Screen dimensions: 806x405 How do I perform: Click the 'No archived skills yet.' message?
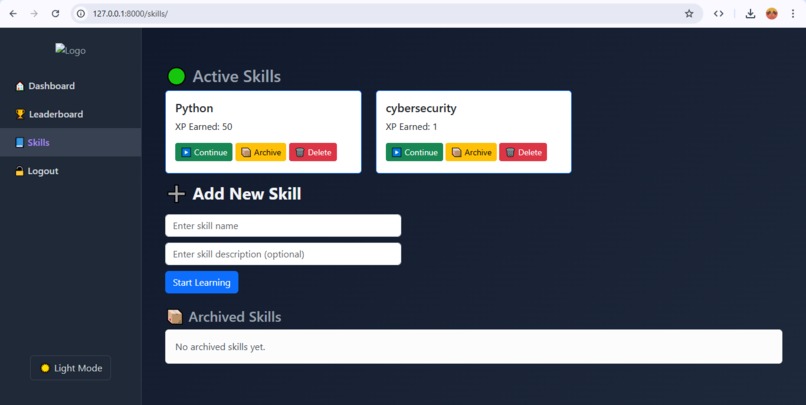[x=220, y=347]
